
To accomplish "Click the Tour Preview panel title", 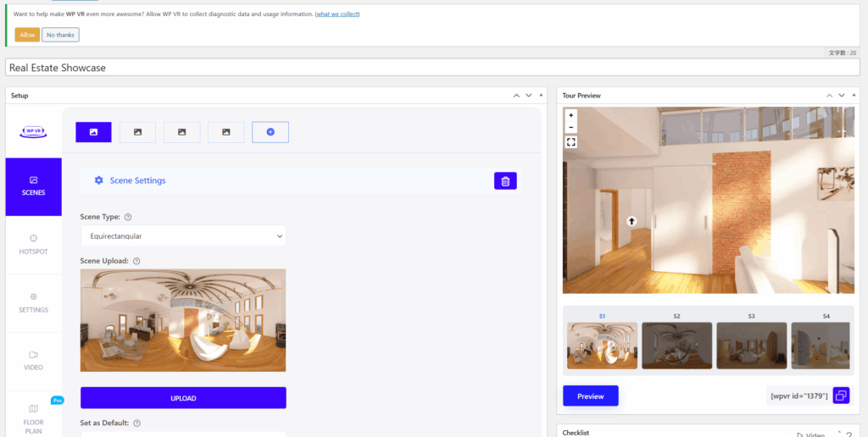I will 581,96.
